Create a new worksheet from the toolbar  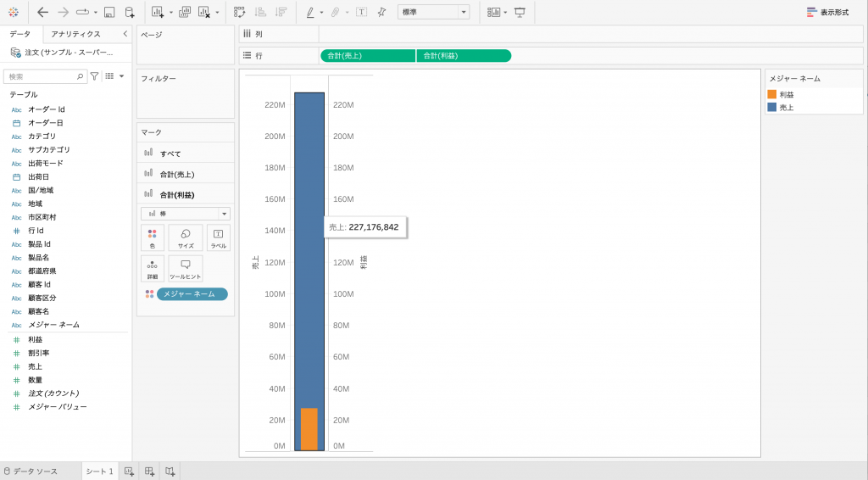pyautogui.click(x=158, y=12)
